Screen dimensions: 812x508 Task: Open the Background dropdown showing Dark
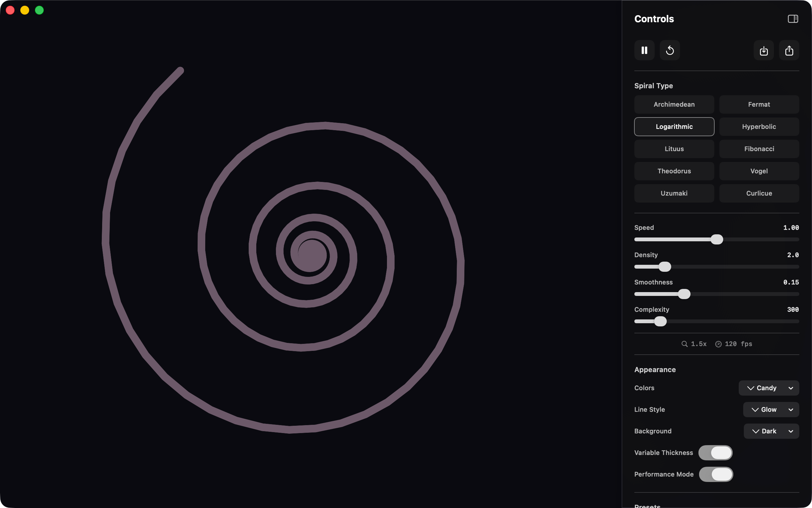[771, 431]
